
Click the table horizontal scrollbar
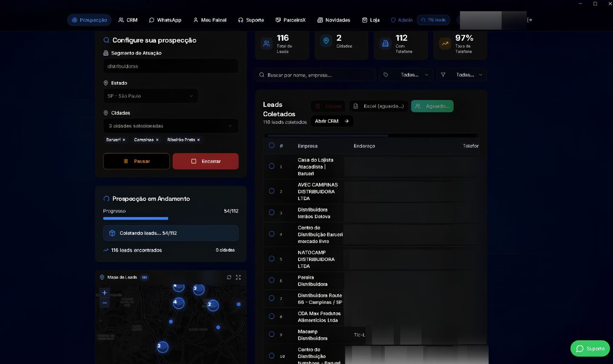(x=328, y=136)
